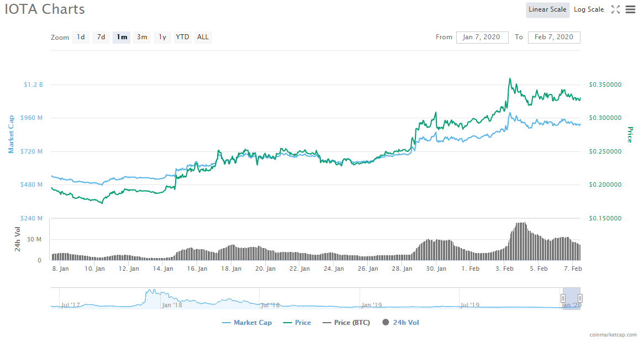Toggle Market Cap series in legend
The image size is (644, 342).
pos(247,323)
